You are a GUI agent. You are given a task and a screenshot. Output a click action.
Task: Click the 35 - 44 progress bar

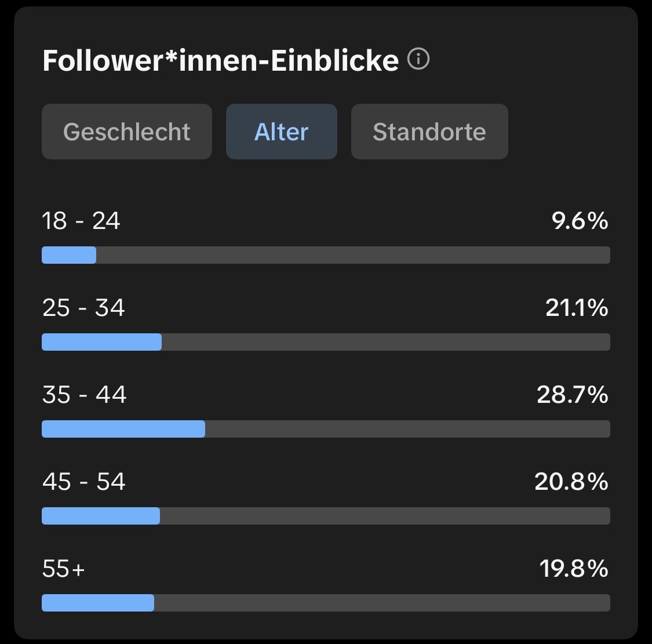pos(326,429)
